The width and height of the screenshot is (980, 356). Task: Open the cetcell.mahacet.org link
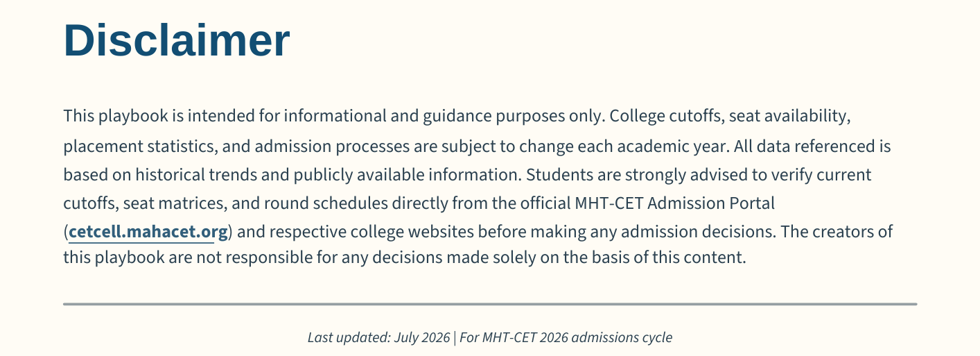(148, 231)
